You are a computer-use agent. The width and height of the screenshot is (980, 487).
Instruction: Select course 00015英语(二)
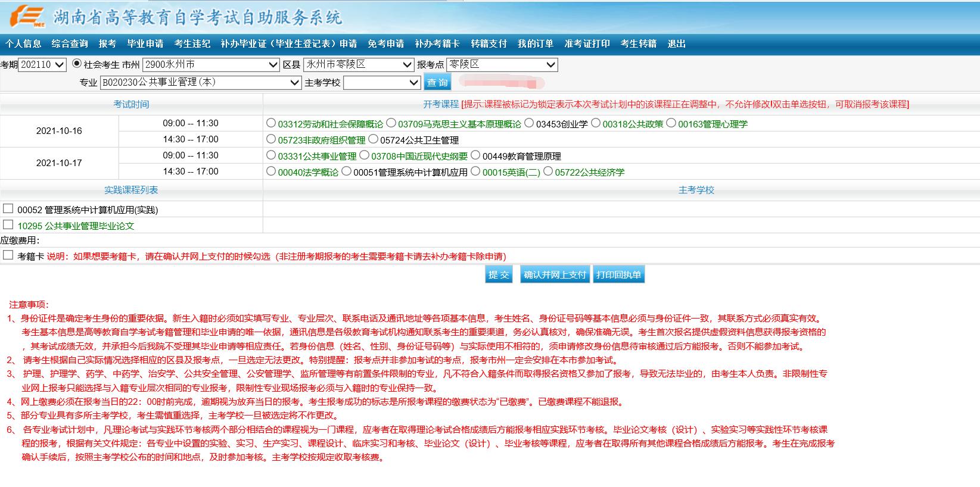[475, 171]
